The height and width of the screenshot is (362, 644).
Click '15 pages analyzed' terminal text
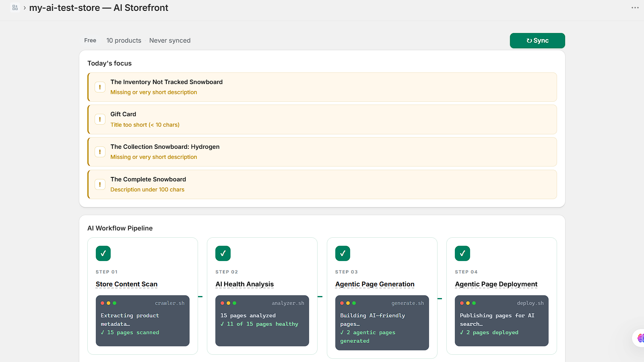[248, 316]
